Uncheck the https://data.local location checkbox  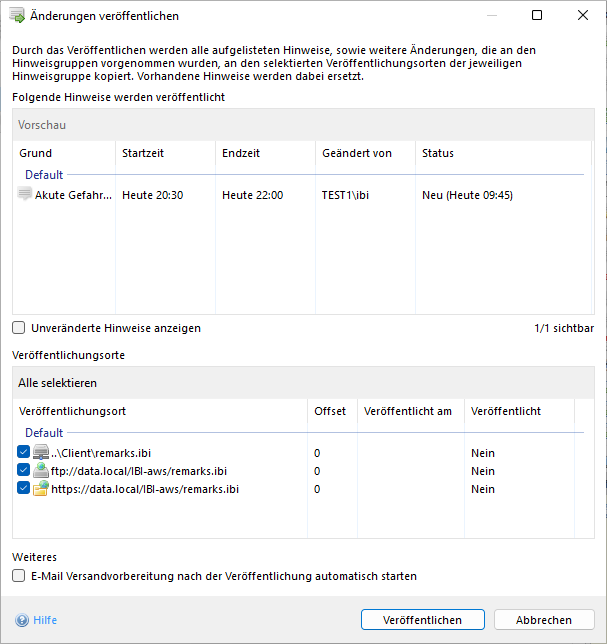click(x=24, y=489)
